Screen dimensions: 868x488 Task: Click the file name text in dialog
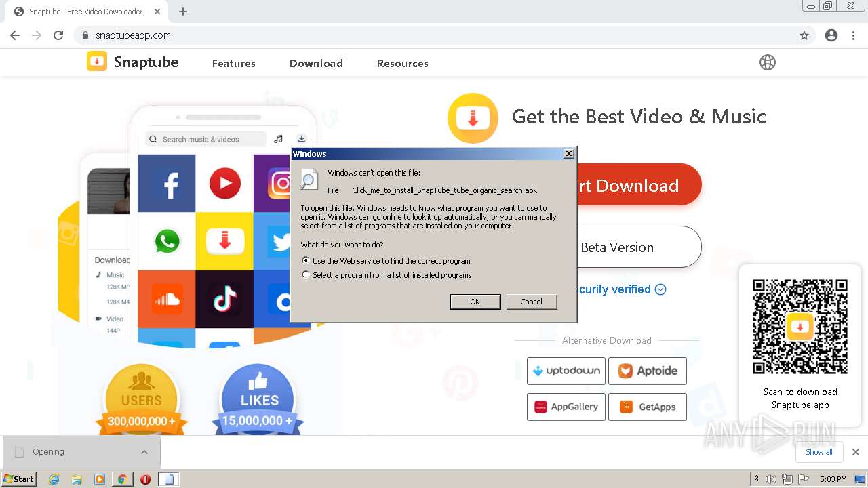point(445,190)
